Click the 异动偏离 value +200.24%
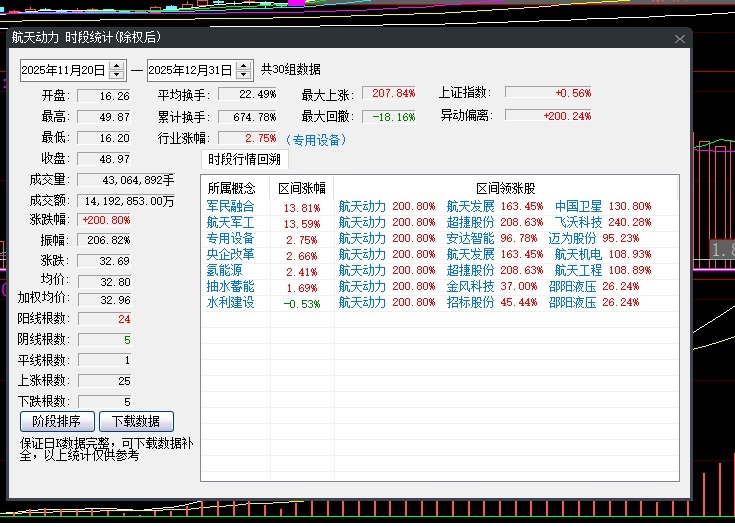This screenshot has height=527, width=735. point(548,115)
